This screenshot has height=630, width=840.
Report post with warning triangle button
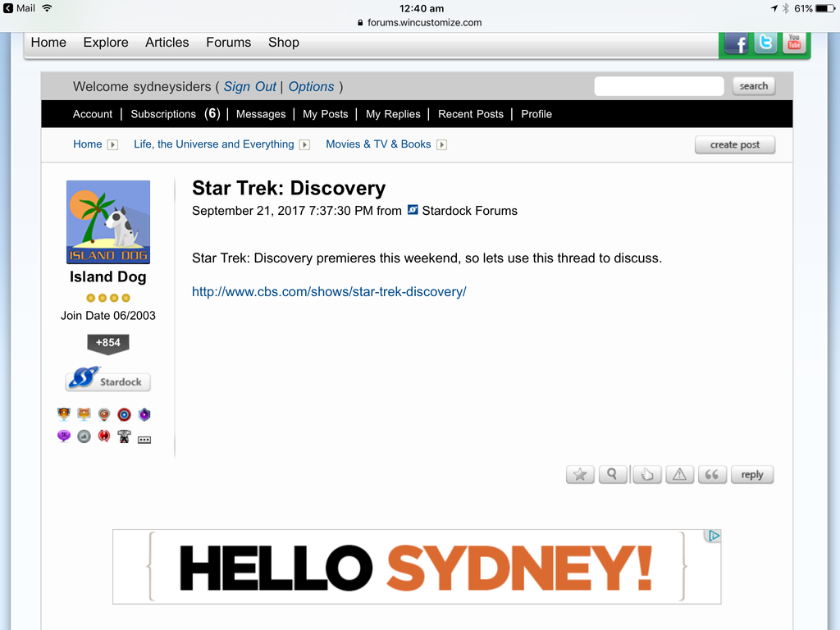(680, 475)
